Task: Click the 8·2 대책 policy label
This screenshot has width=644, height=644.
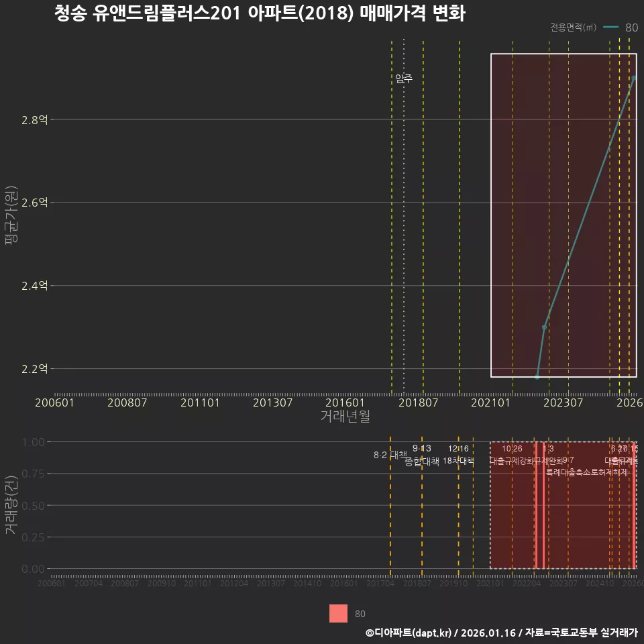Action: (x=390, y=455)
